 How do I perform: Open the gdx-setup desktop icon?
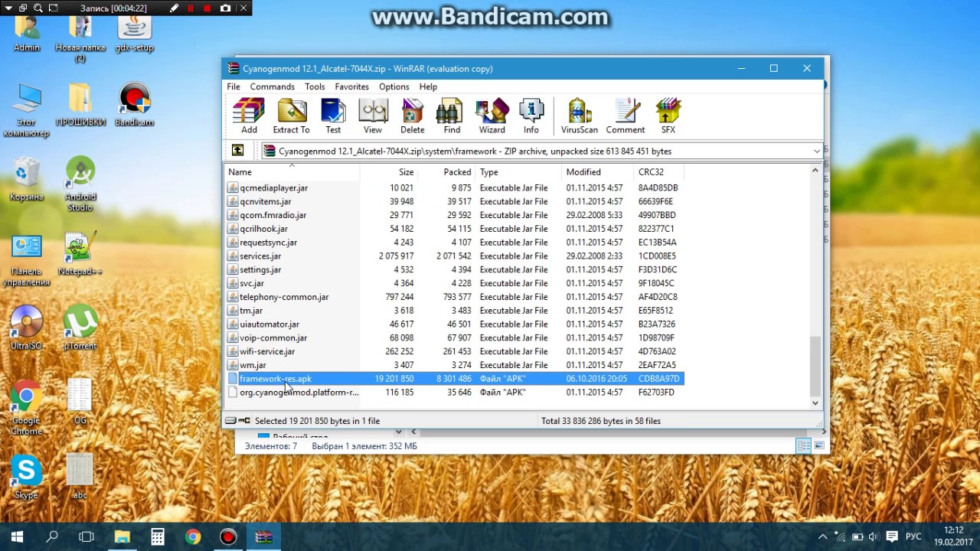(134, 32)
